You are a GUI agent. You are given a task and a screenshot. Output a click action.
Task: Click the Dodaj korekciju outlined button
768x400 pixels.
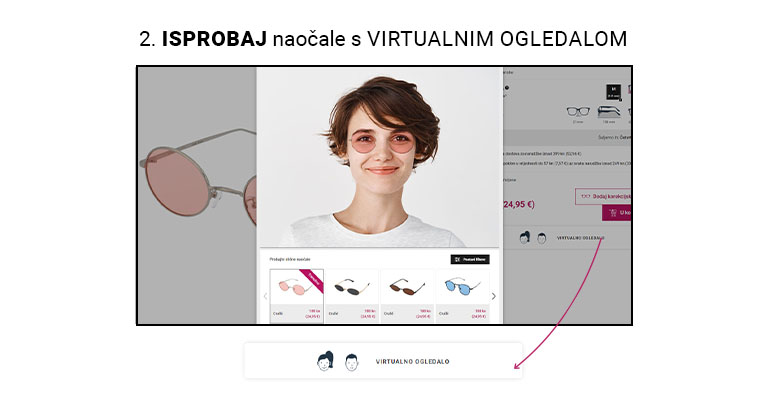pyautogui.click(x=603, y=196)
